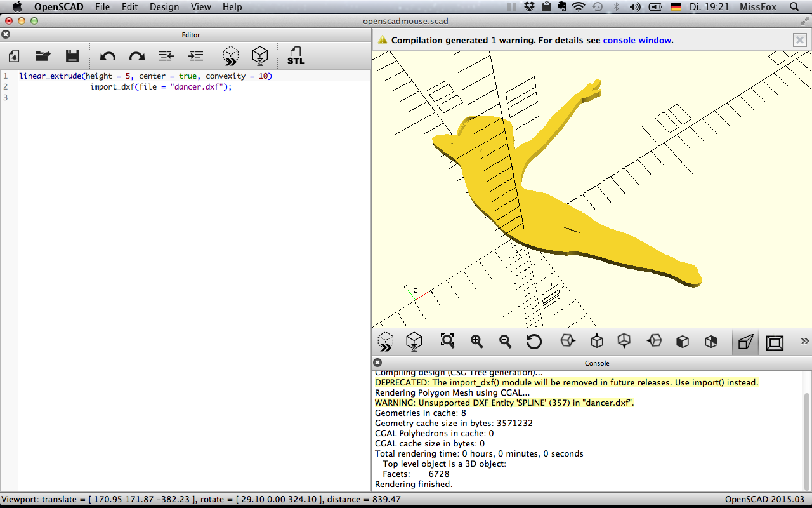Open Dropbox icon in menu bar
Viewport: 812px width, 508px height.
[x=530, y=7]
